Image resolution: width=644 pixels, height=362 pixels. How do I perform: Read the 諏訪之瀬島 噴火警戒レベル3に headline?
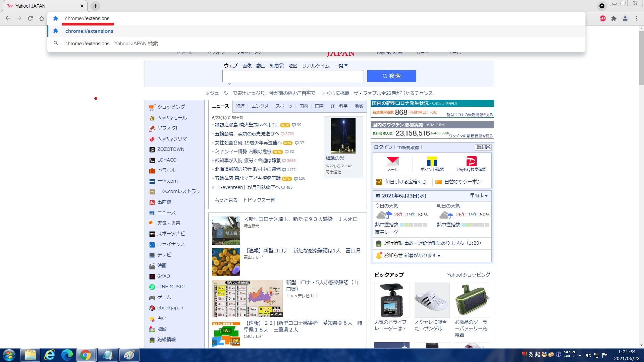pos(247,125)
